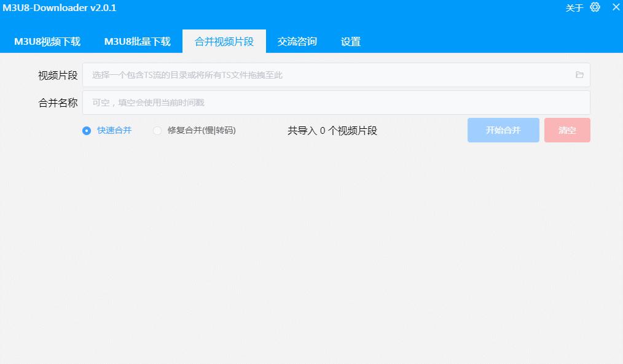Click the 视频片段 field label
The image size is (623, 364).
pos(57,74)
